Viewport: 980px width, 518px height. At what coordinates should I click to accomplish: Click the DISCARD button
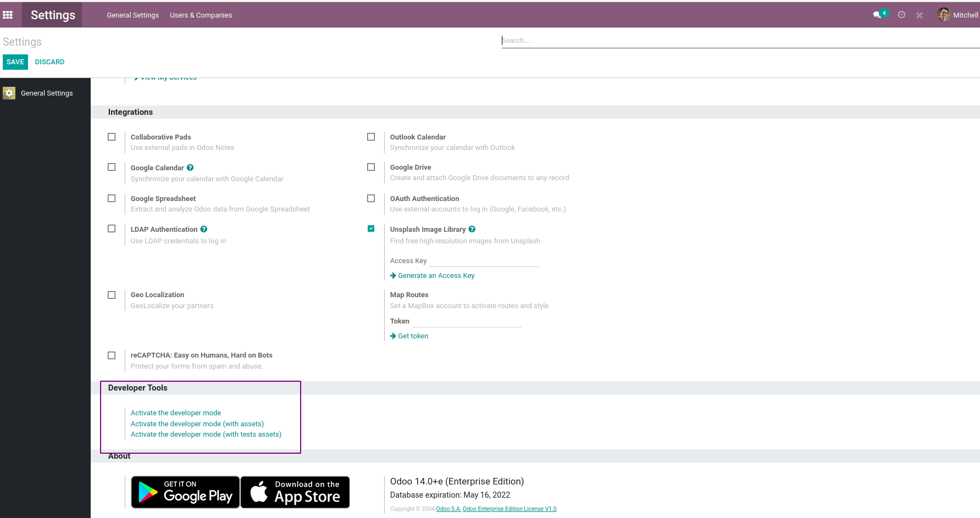point(49,62)
